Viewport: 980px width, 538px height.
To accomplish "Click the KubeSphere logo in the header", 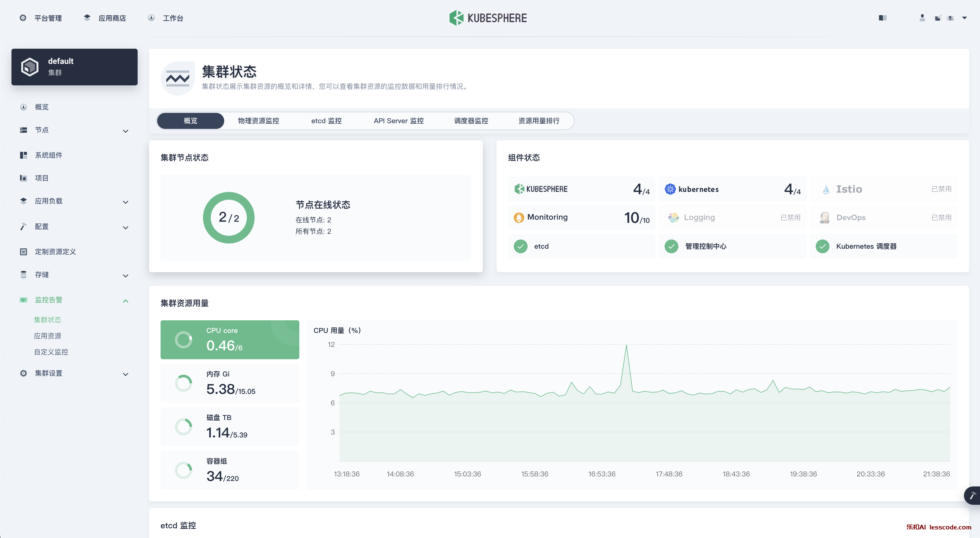I will pos(488,18).
